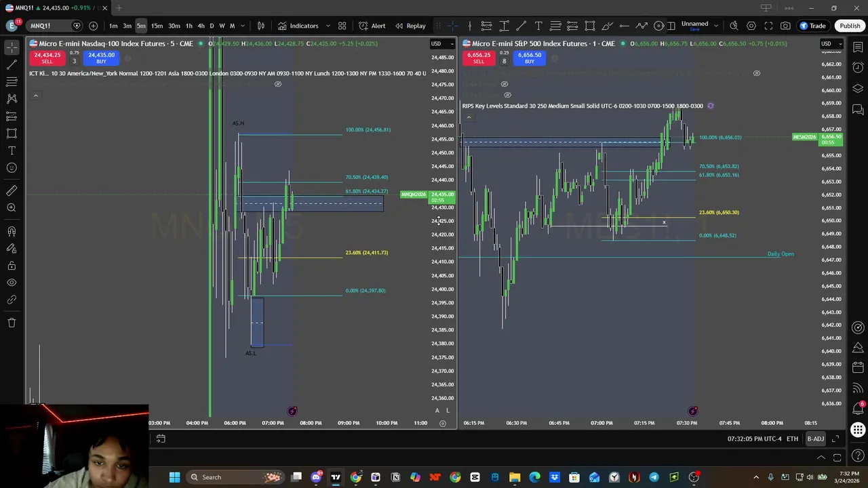Image resolution: width=868 pixels, height=488 pixels.
Task: Open chart settings hexagon icon
Action: coord(751,26)
